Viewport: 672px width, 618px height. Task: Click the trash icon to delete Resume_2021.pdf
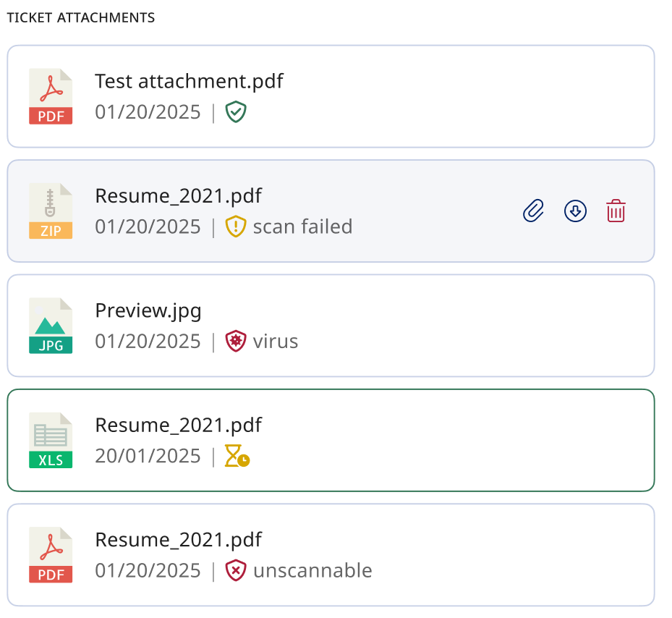pos(616,211)
